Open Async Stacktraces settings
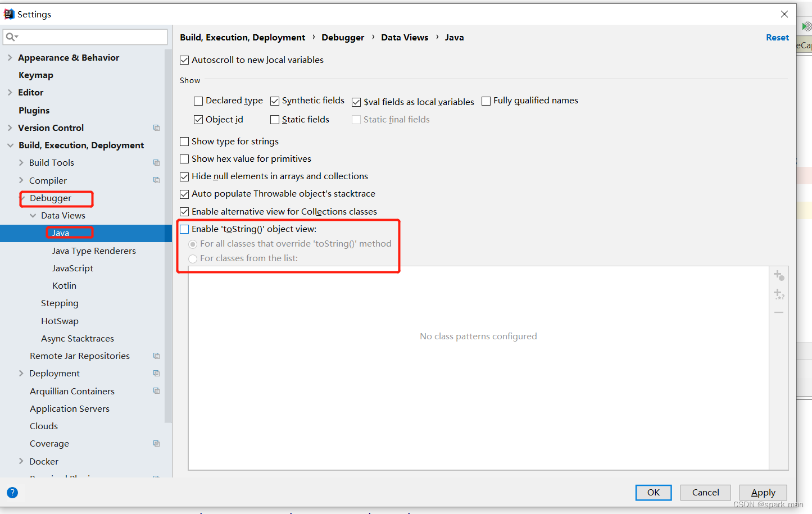Viewport: 812px width, 514px height. click(x=78, y=339)
